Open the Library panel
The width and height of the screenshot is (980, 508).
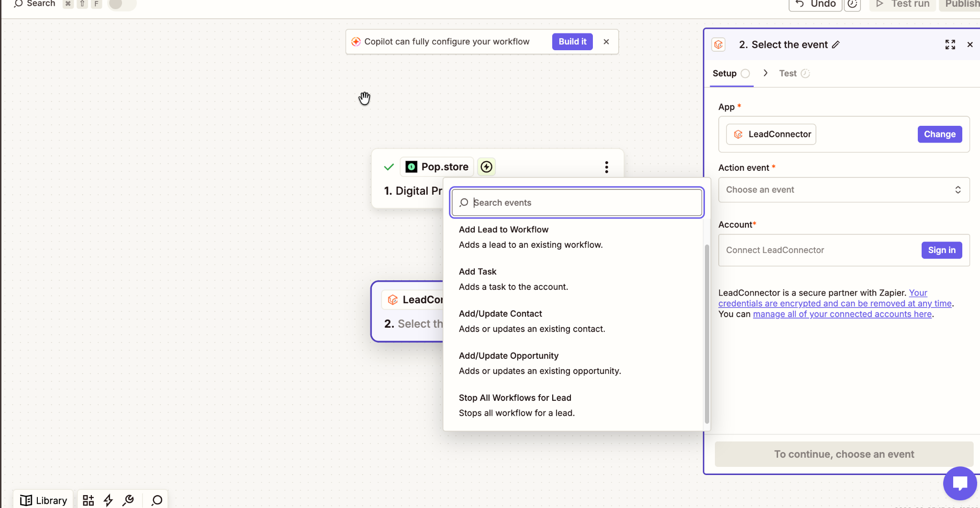click(x=44, y=500)
